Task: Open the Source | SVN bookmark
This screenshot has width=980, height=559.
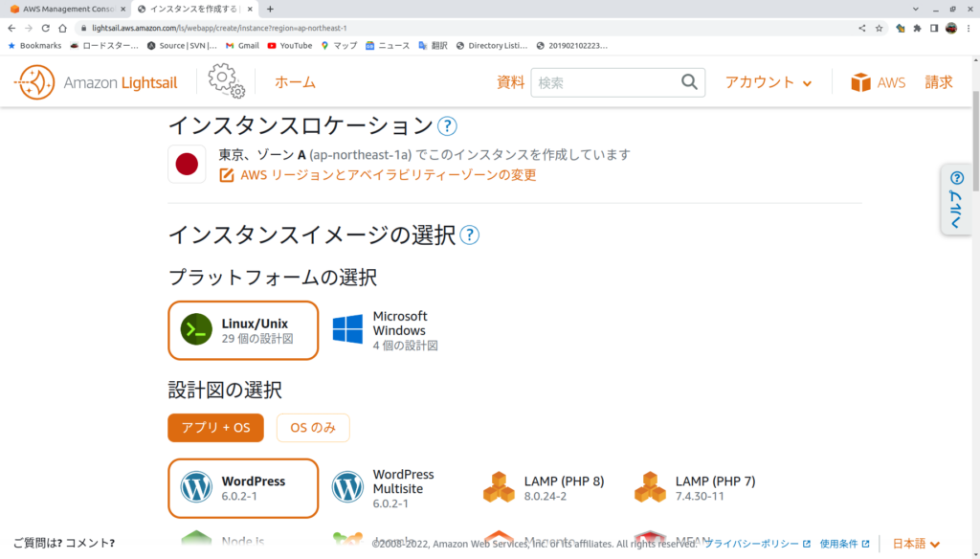Action: coord(182,46)
